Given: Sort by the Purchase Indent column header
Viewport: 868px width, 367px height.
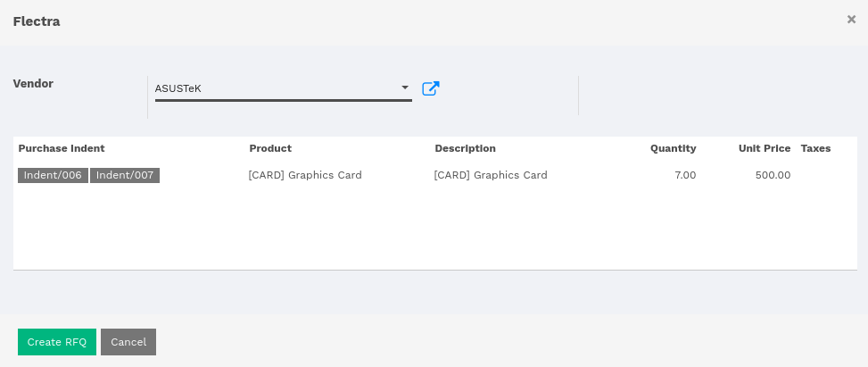Looking at the screenshot, I should 62,148.
